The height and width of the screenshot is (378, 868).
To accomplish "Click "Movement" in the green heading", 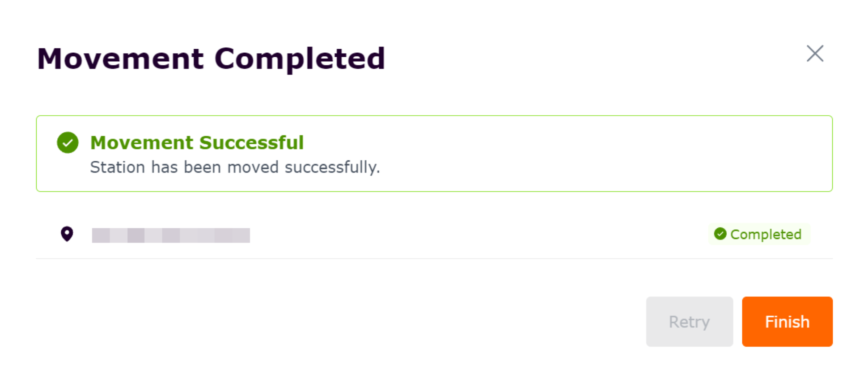I will [142, 143].
